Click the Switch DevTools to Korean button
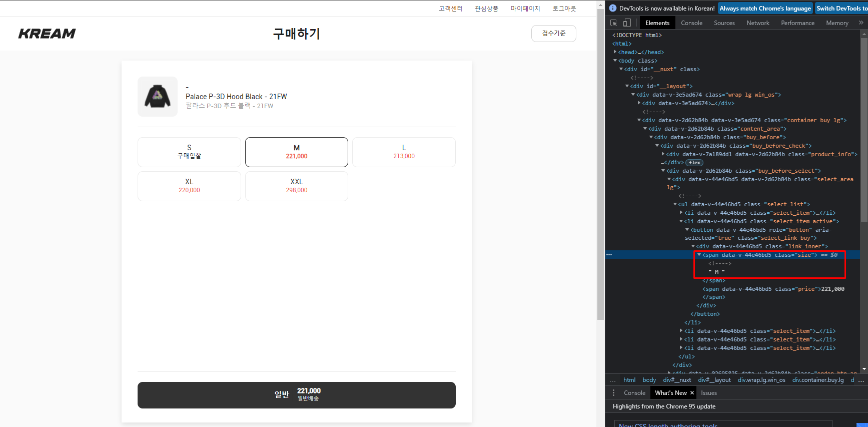868x427 pixels. (841, 9)
